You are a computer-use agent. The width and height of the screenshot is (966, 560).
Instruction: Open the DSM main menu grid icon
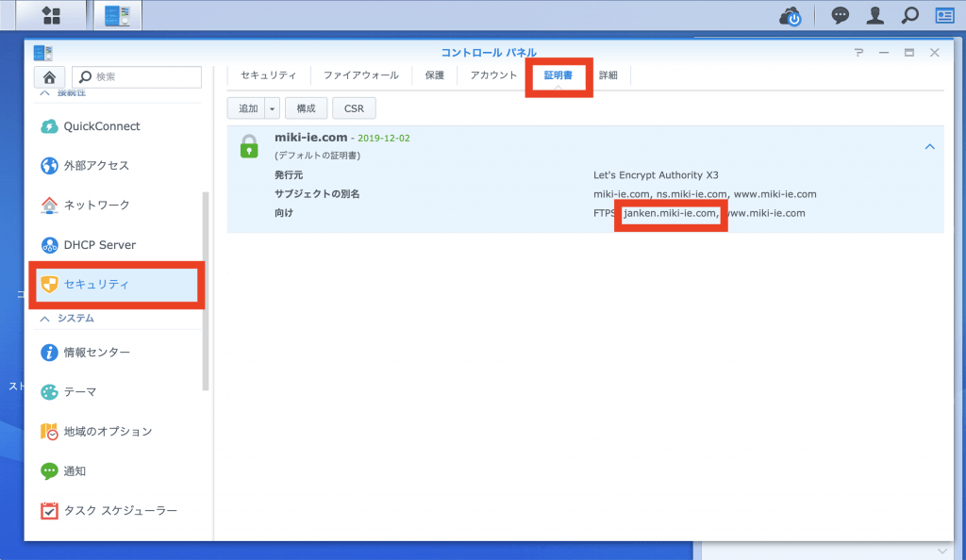(51, 15)
